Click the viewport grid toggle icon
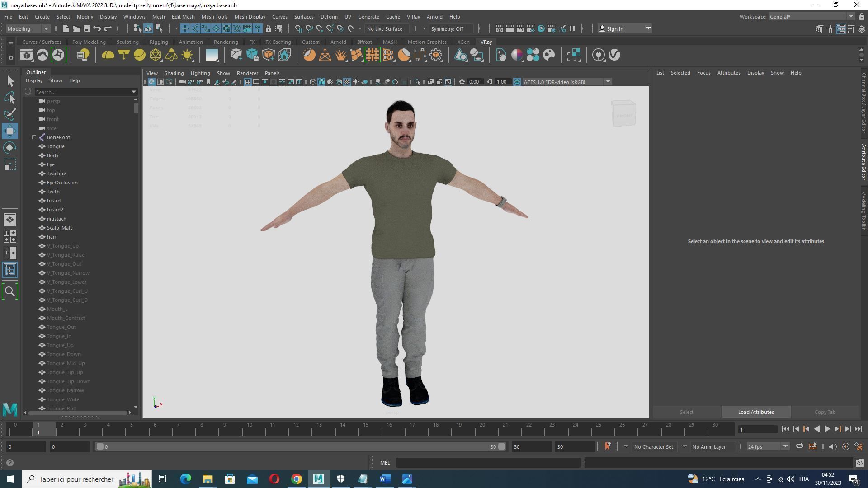 tap(248, 82)
